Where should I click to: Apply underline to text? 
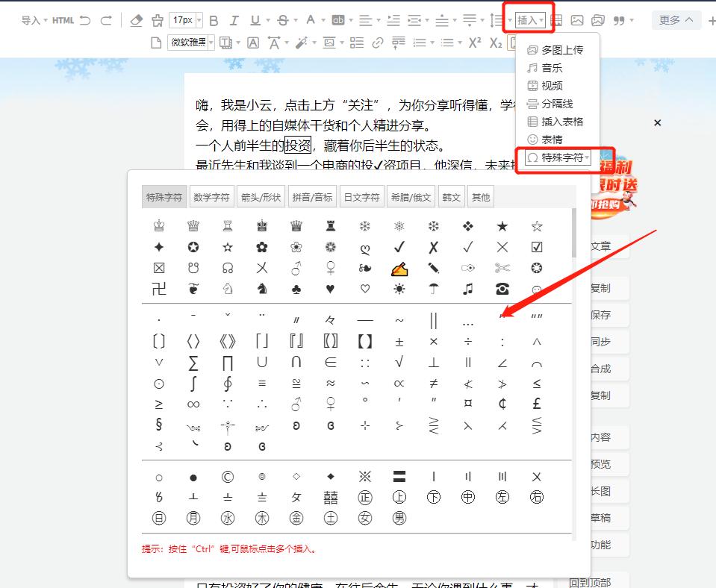pyautogui.click(x=254, y=21)
